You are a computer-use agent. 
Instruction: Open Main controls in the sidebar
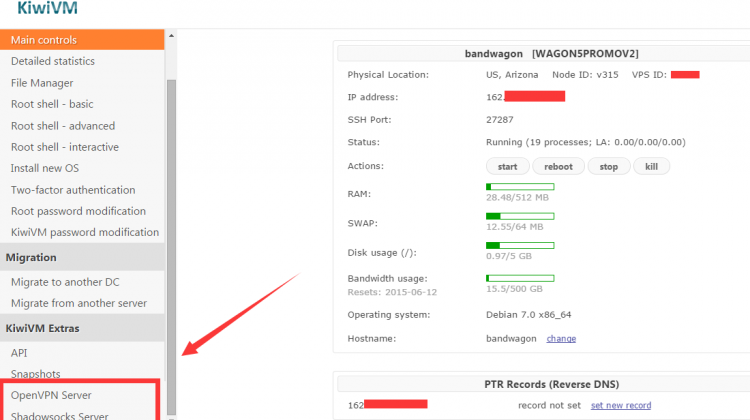[82, 40]
